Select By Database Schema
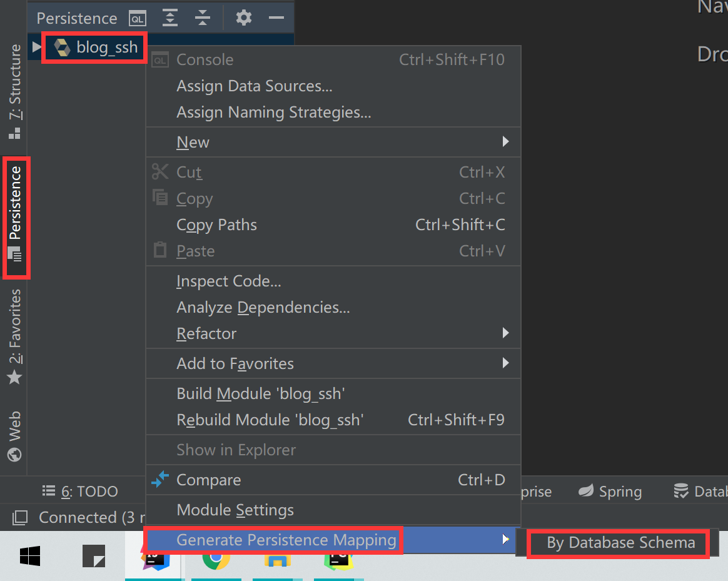 coord(617,543)
